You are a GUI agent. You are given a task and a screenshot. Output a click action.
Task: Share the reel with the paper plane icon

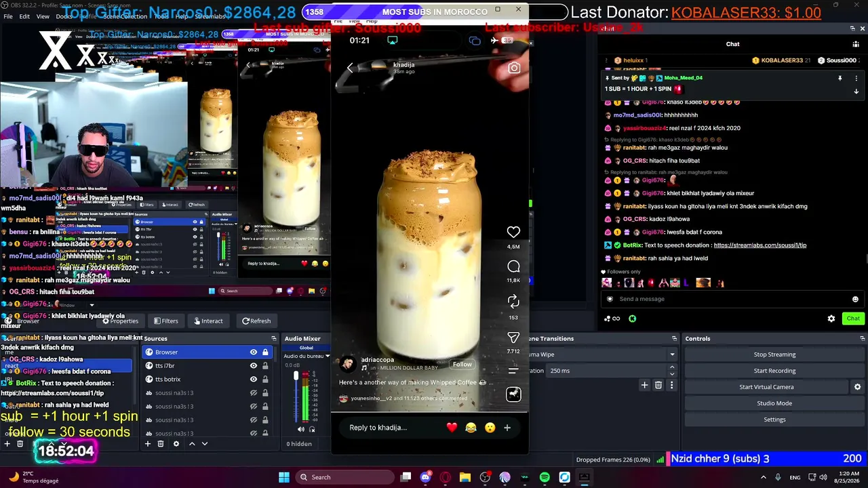tap(513, 337)
